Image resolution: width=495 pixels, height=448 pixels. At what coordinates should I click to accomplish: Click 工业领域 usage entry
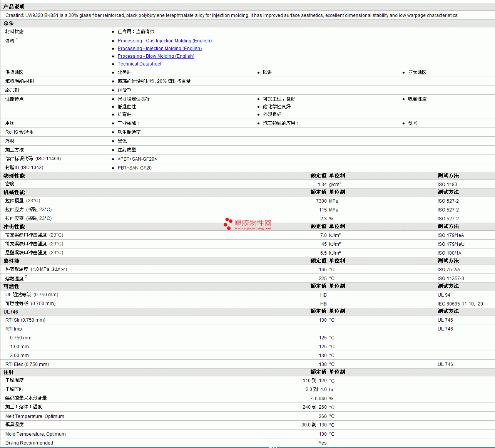point(128,123)
